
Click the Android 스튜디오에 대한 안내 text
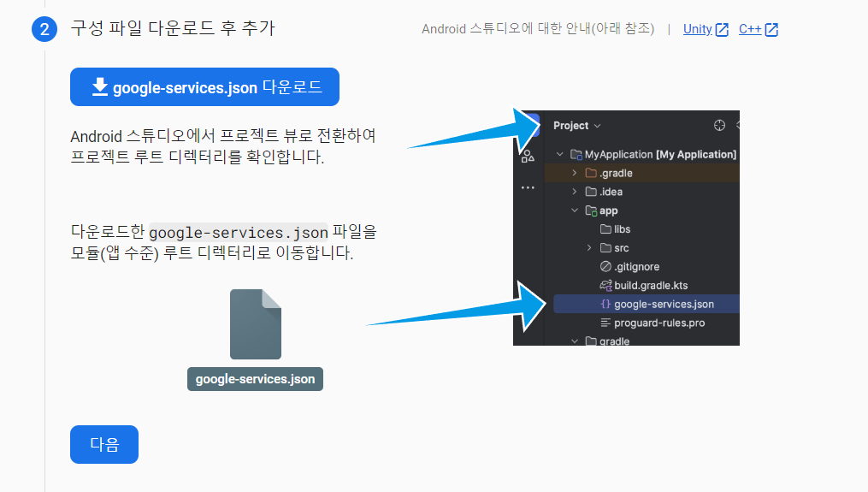click(538, 29)
